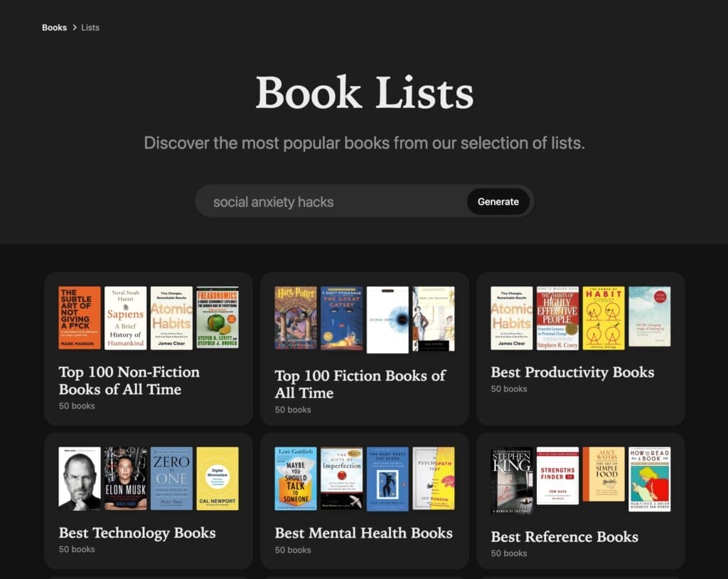Viewport: 728px width, 579px height.
Task: Select the Zero to One book cover
Action: [x=171, y=478]
